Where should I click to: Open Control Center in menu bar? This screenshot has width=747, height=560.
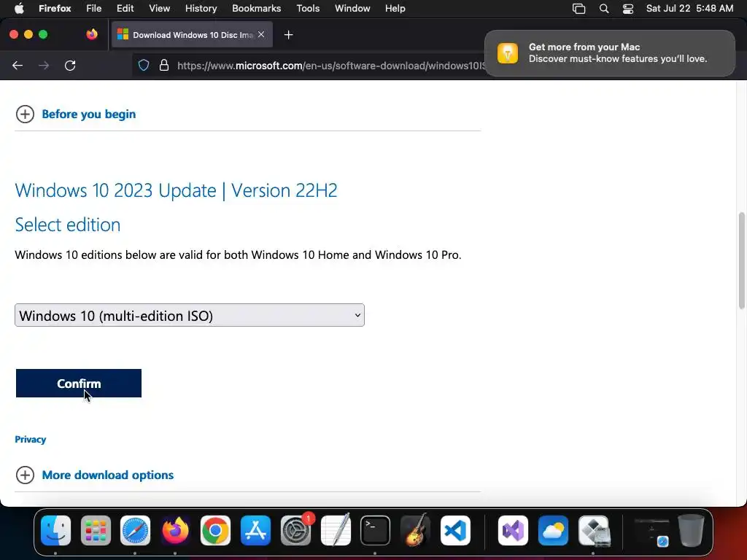[x=628, y=9]
